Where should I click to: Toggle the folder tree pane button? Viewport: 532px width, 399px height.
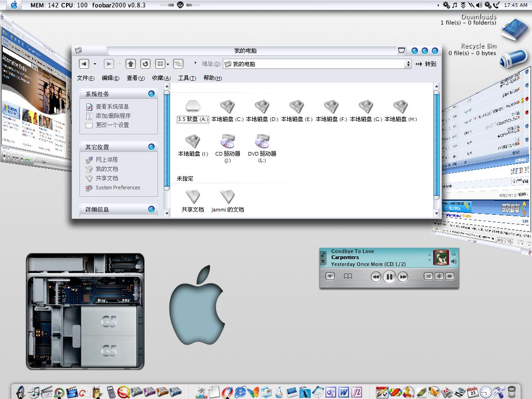[x=178, y=64]
